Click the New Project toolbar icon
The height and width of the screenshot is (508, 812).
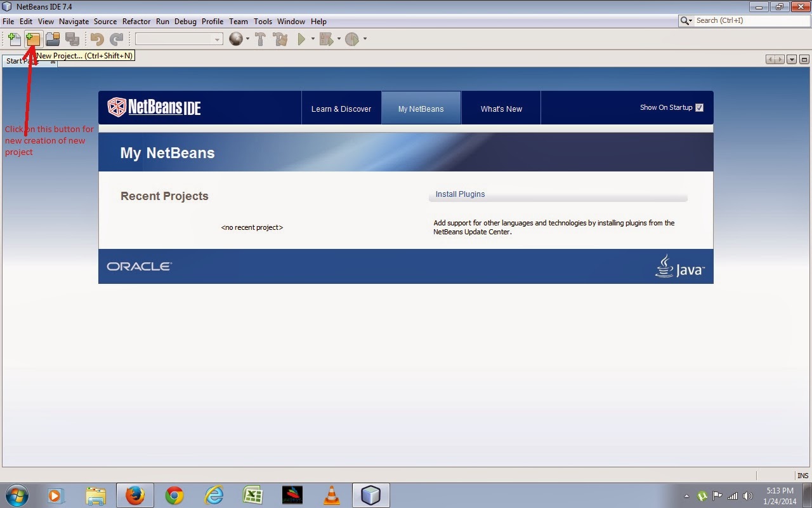click(x=33, y=39)
